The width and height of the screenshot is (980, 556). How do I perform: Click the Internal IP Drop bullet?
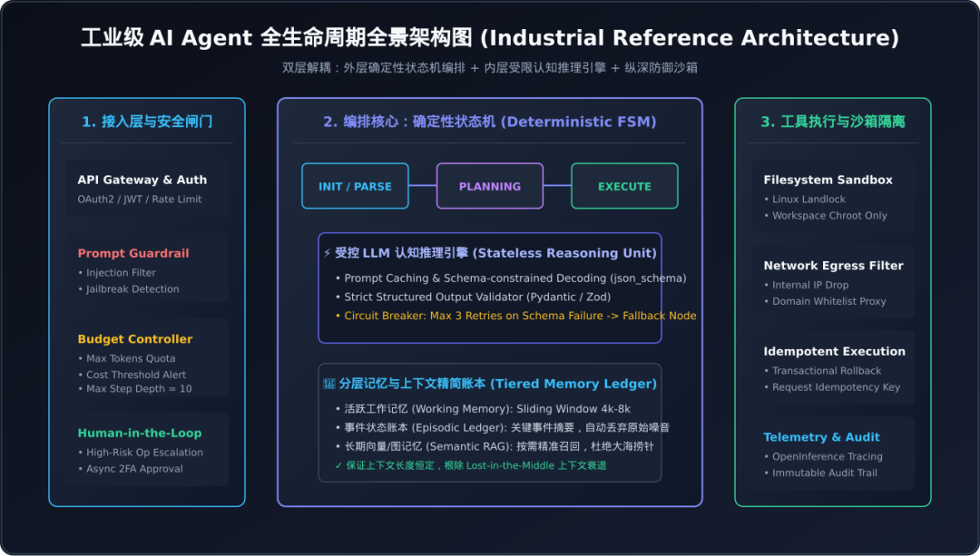tap(807, 285)
